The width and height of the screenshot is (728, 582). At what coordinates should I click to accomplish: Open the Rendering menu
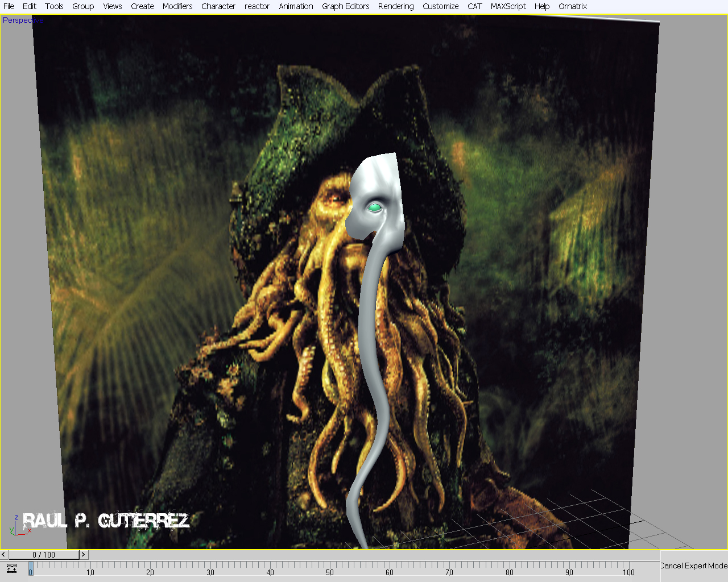(396, 6)
